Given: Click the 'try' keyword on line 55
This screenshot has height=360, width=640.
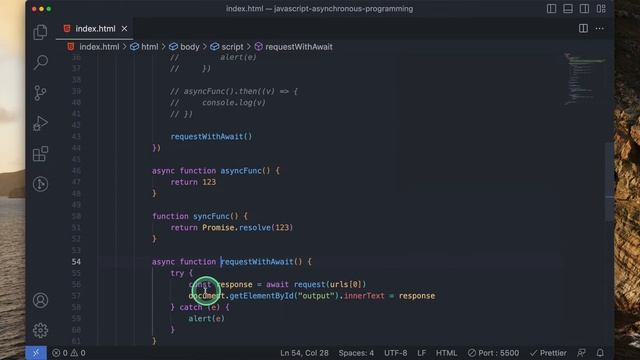Looking at the screenshot, I should pyautogui.click(x=177, y=273).
